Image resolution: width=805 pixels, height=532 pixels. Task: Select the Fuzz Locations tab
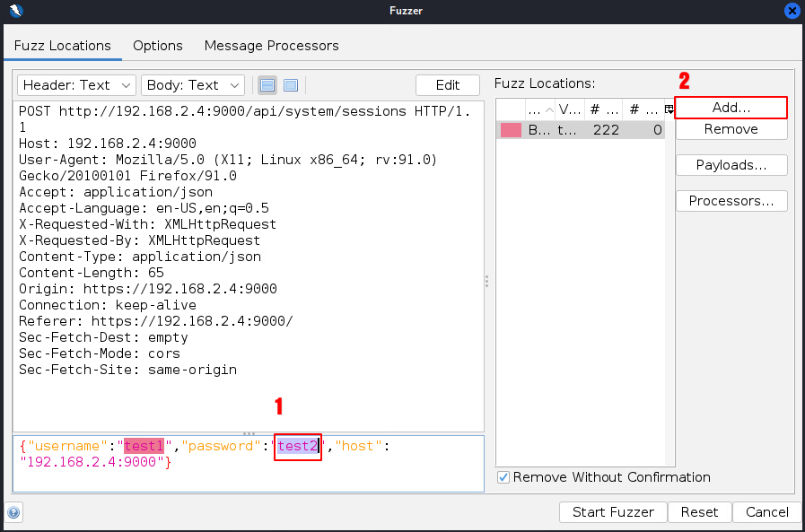[63, 46]
